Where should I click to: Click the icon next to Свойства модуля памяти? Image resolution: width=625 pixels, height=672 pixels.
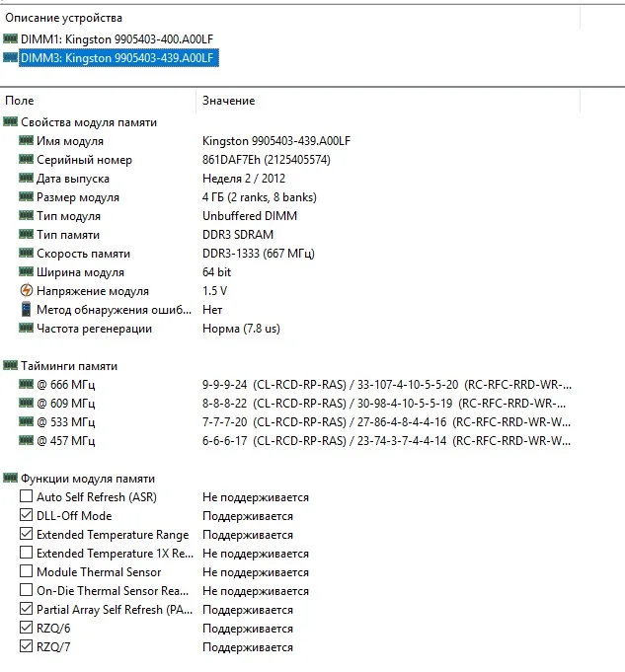(10, 121)
